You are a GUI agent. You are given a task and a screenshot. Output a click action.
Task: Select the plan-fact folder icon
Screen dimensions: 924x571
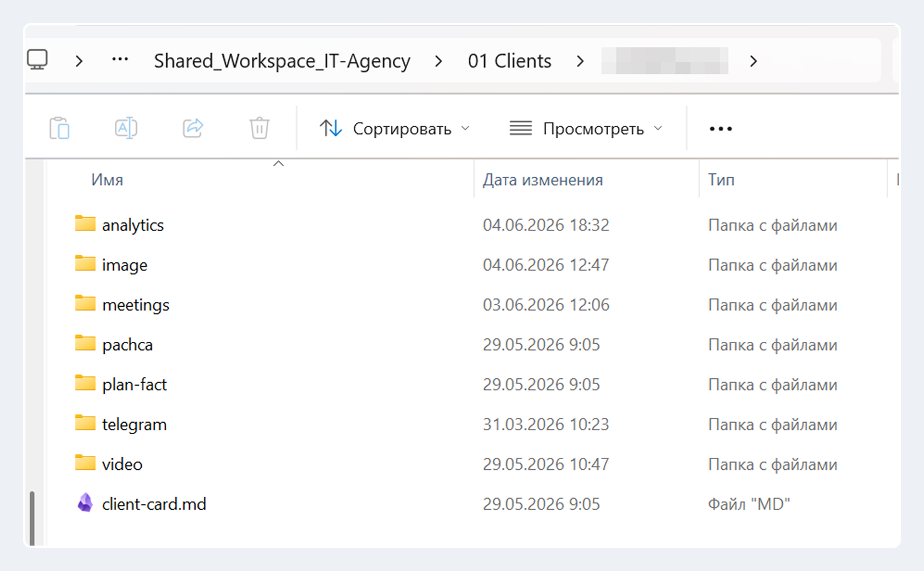point(85,383)
